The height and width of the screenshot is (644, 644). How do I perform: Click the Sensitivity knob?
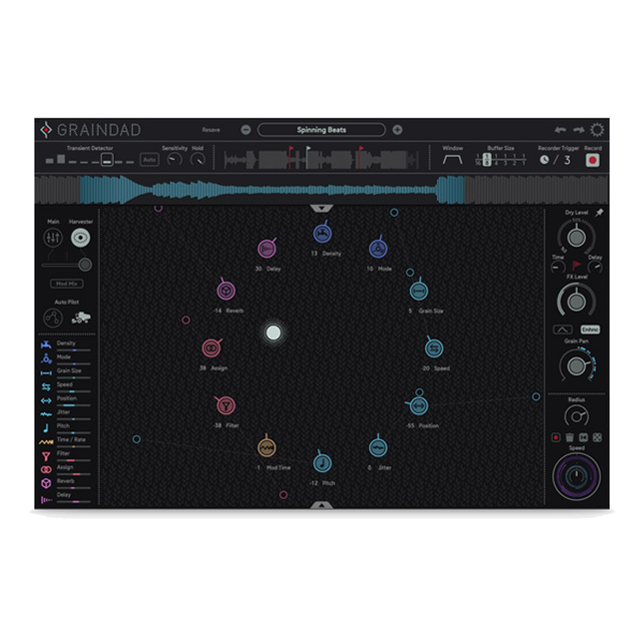coord(174,160)
